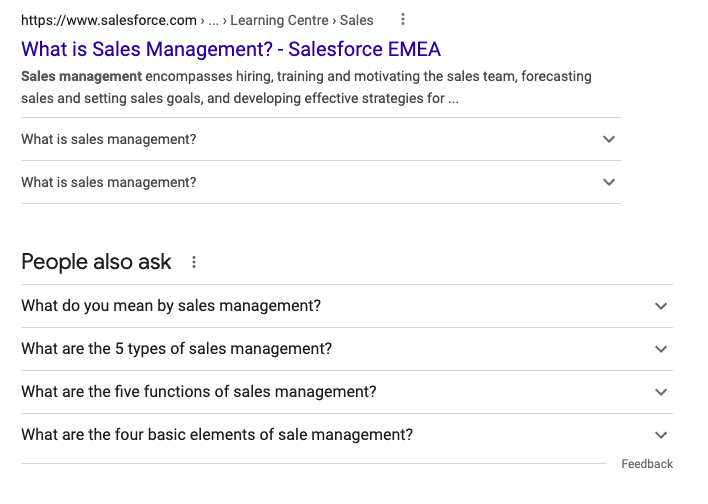Expand the first "What is sales management?" question
The height and width of the screenshot is (504, 708).
click(x=321, y=139)
